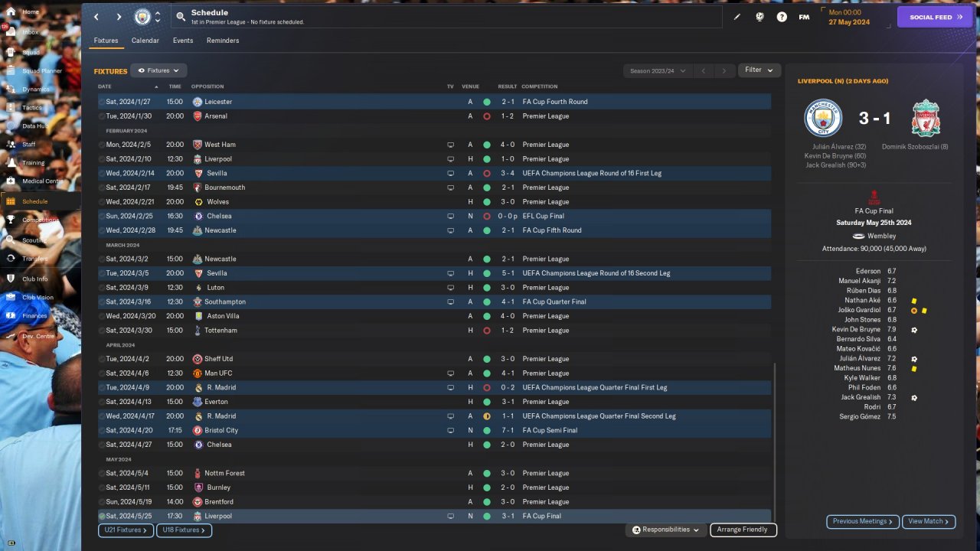Open the Club Info shield icon
This screenshot has width=980, height=551.
[x=11, y=279]
